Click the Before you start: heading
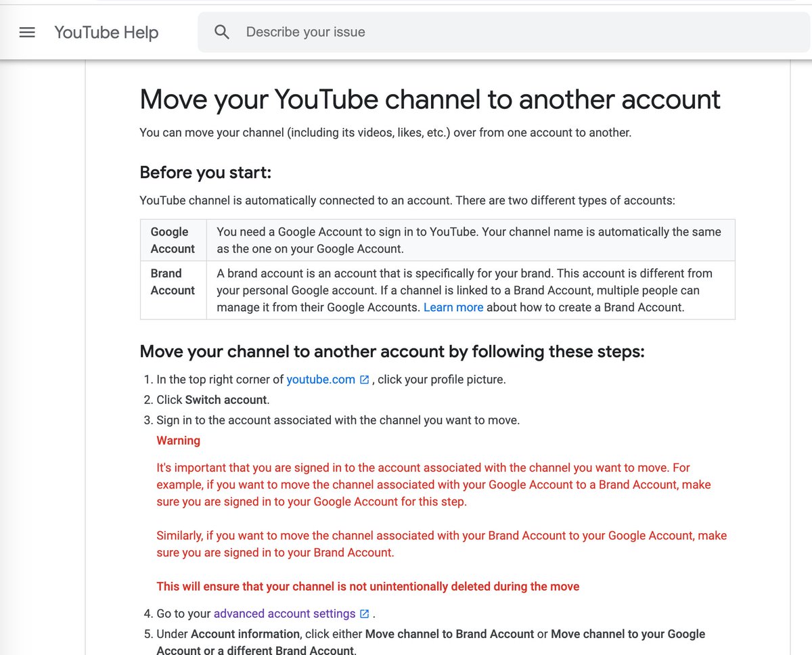The image size is (812, 655). pyautogui.click(x=205, y=173)
